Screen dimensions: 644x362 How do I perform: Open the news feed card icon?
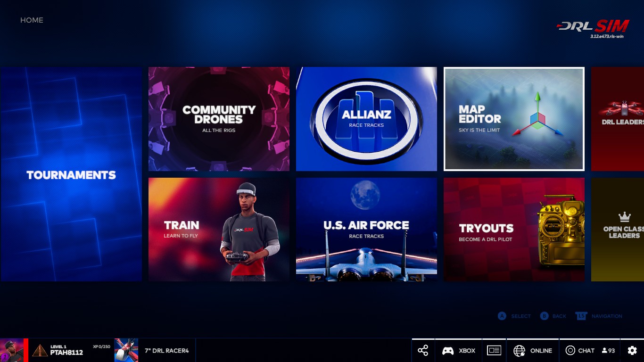(x=494, y=351)
